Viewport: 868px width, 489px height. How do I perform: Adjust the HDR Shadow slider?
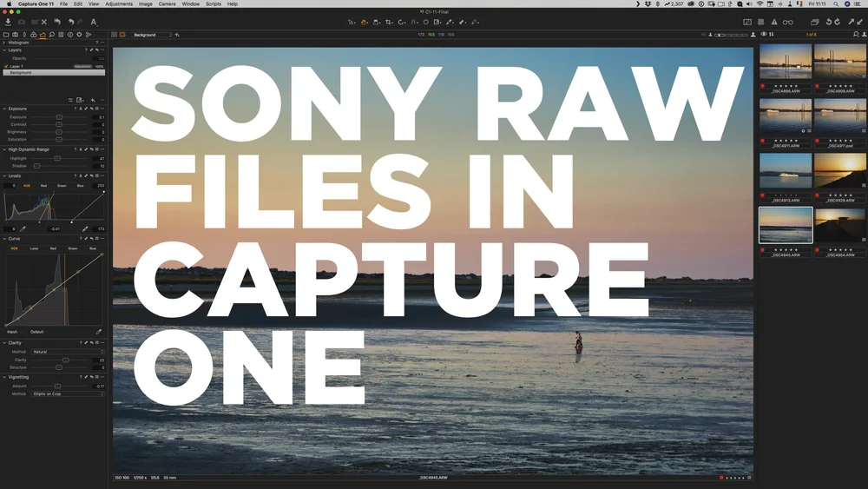tap(37, 166)
